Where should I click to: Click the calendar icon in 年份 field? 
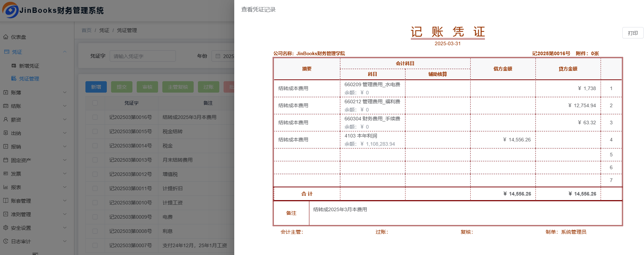218,56
